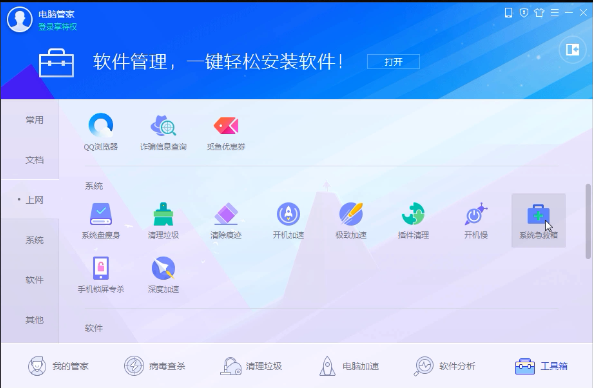The height and width of the screenshot is (388, 593).
Task: Open the QQ浏览器 browser tool
Action: 101,131
